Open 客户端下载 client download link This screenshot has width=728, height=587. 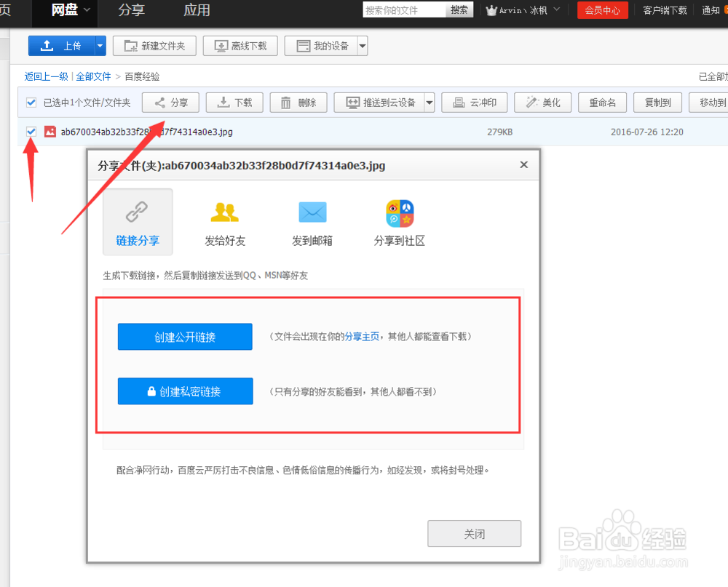tap(665, 10)
